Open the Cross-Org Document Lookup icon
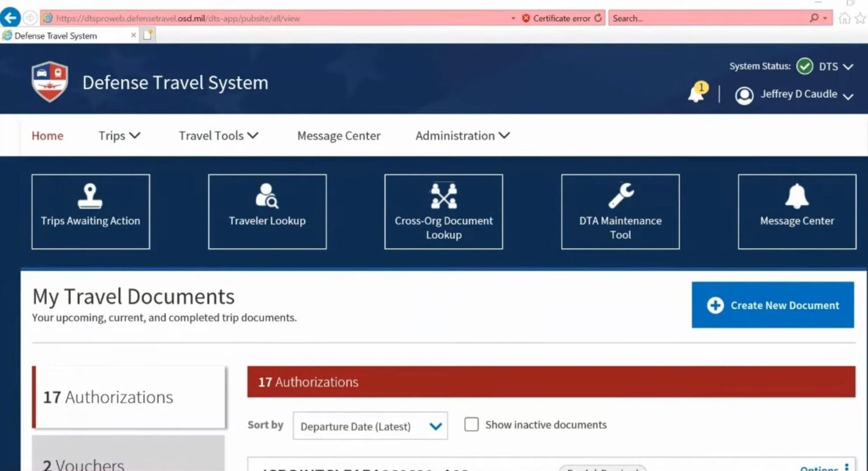Image resolution: width=868 pixels, height=471 pixels. click(x=444, y=196)
